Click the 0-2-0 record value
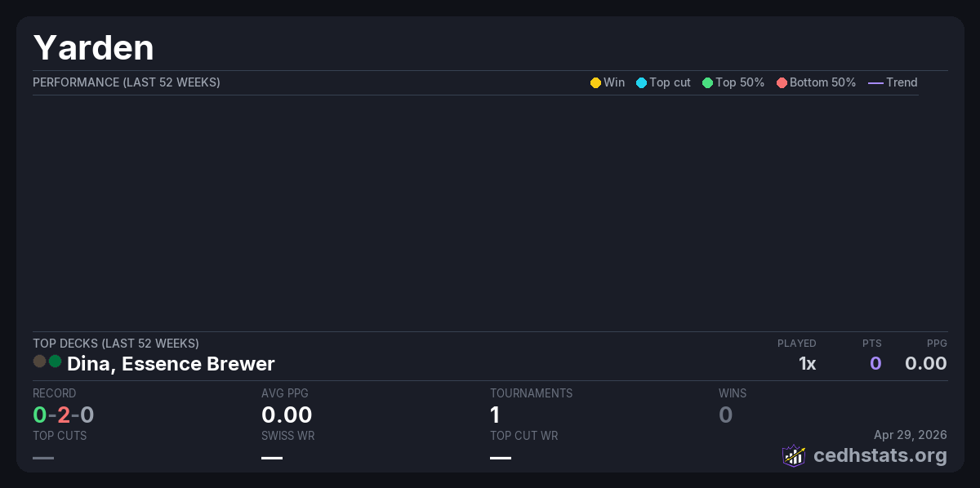980x488 pixels. [63, 415]
